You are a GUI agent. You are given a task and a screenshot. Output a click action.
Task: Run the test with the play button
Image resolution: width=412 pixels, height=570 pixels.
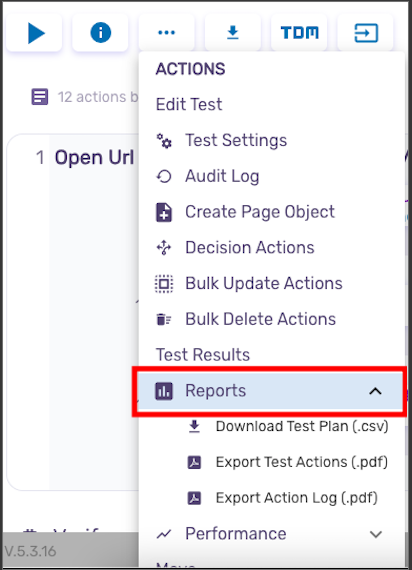pyautogui.click(x=34, y=33)
